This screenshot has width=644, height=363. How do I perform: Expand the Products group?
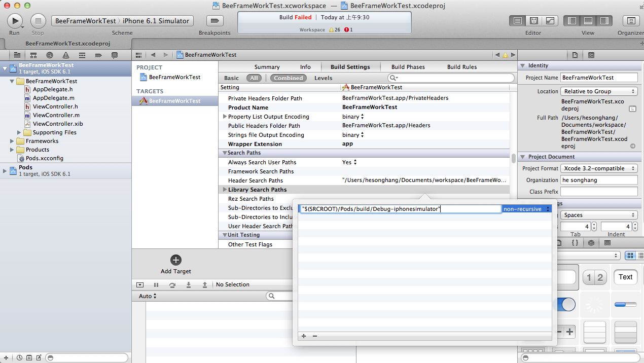[x=12, y=150]
